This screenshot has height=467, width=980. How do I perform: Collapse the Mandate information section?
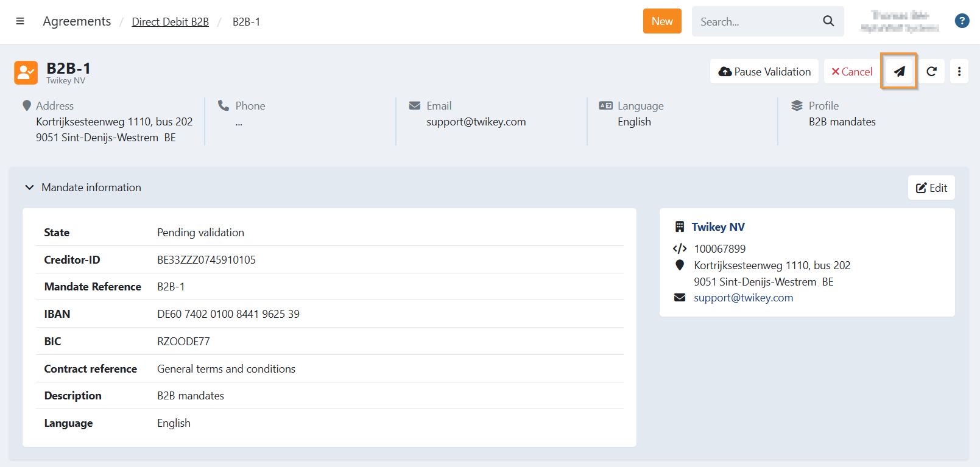29,188
